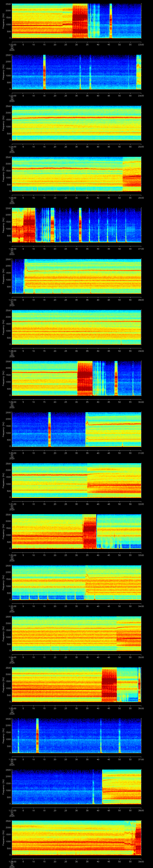Click the 1:30:00 start time label

[x=12, y=453]
